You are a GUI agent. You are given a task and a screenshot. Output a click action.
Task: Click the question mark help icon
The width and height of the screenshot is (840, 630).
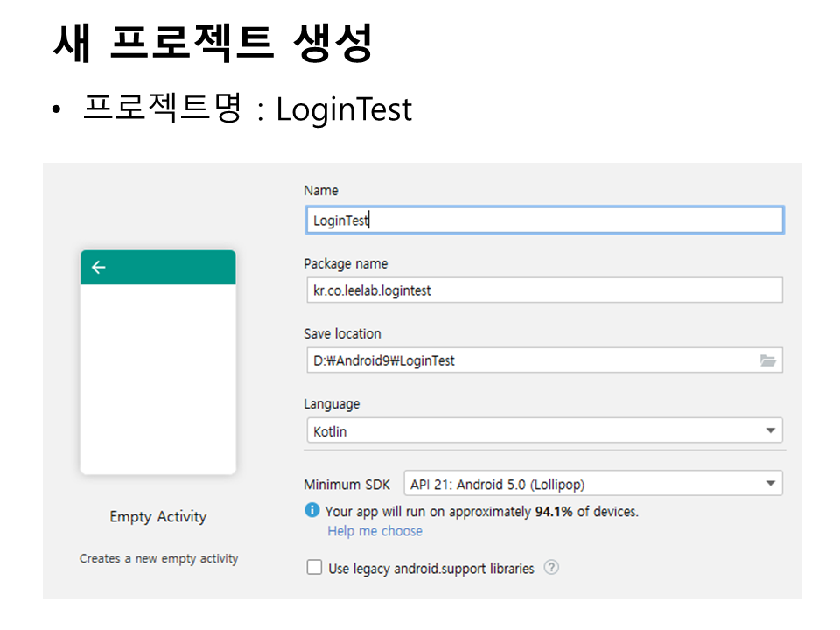click(551, 568)
